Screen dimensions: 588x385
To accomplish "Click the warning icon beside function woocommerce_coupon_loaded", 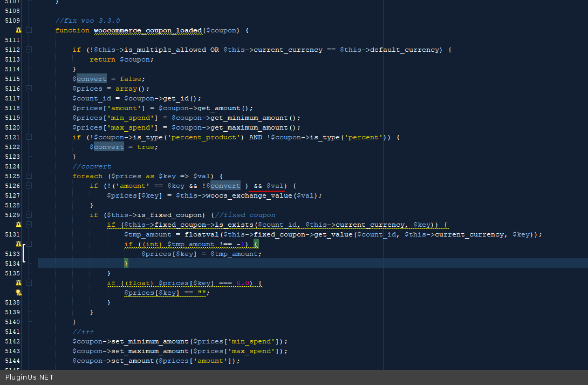I will (x=18, y=30).
